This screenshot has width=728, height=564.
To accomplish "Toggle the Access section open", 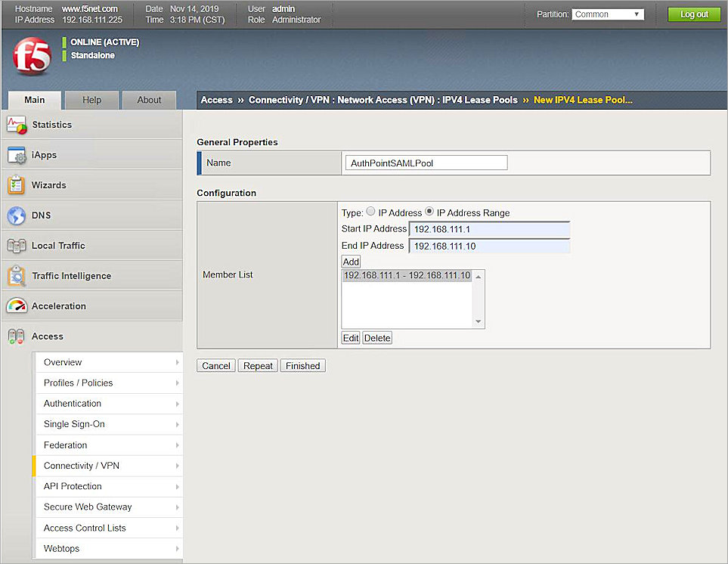I will point(47,336).
